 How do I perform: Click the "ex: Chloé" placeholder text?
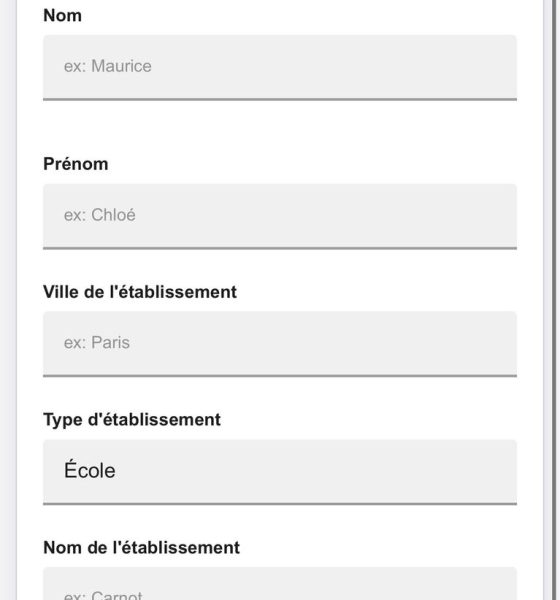(x=100, y=215)
